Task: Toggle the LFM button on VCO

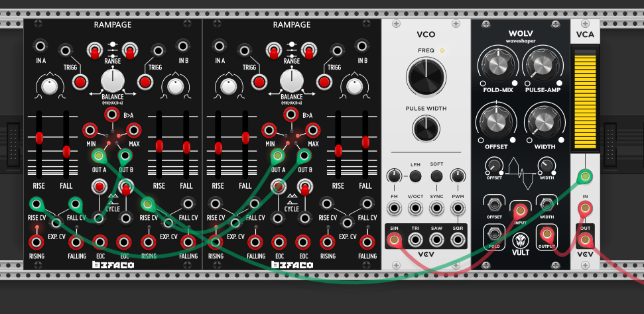Action: point(415,176)
